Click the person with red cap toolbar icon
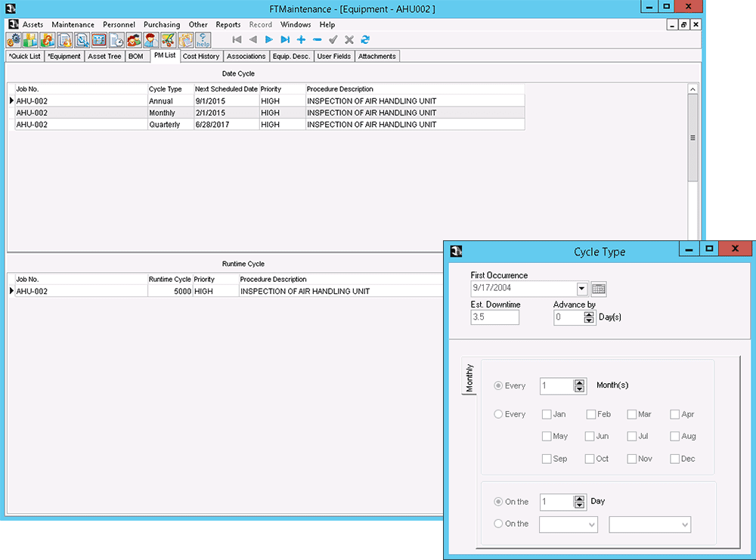756x560 pixels. [151, 40]
